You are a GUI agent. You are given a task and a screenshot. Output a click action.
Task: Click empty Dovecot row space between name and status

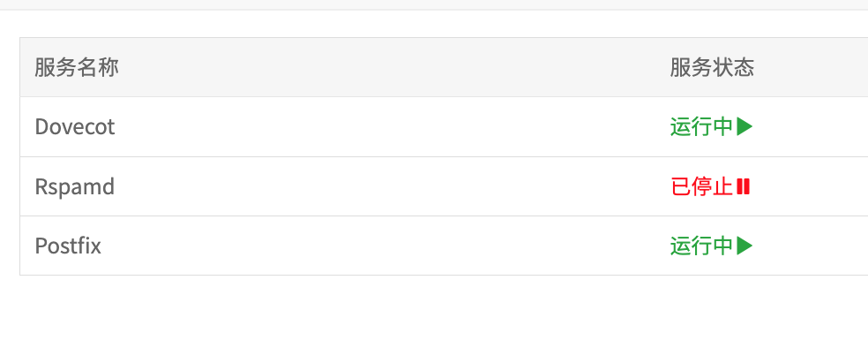pyautogui.click(x=387, y=127)
